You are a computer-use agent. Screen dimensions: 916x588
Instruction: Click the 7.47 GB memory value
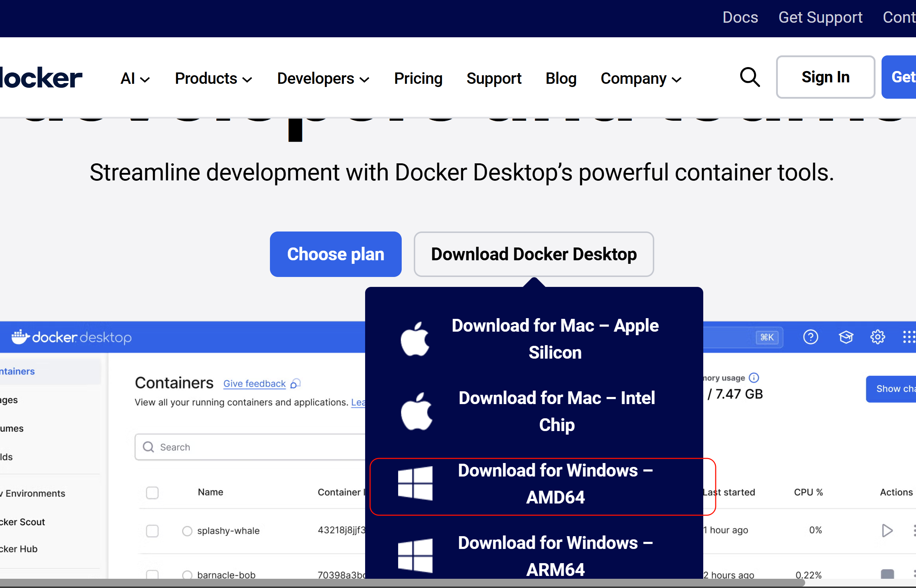[x=739, y=394]
